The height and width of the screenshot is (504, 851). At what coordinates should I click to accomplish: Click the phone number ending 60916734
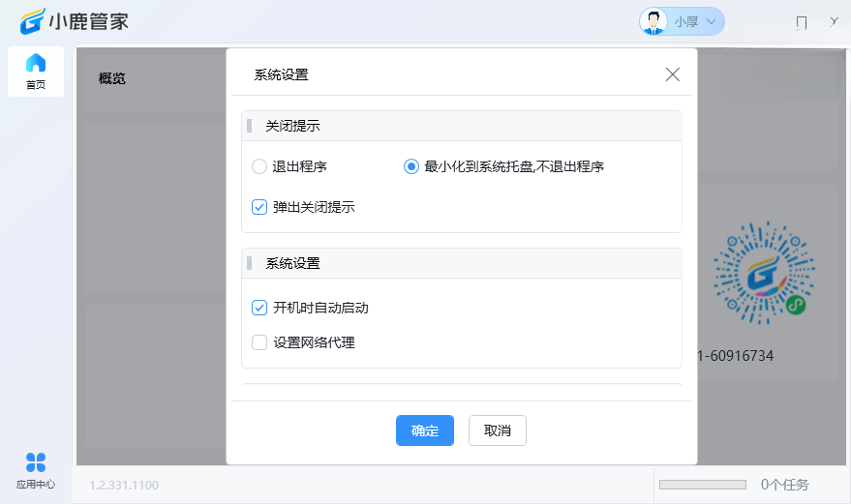coord(736,356)
